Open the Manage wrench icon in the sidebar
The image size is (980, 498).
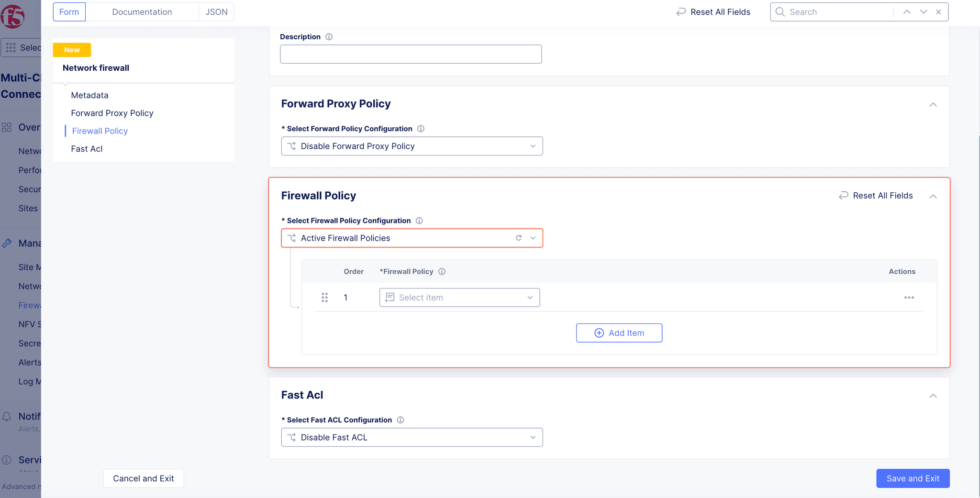coord(7,243)
